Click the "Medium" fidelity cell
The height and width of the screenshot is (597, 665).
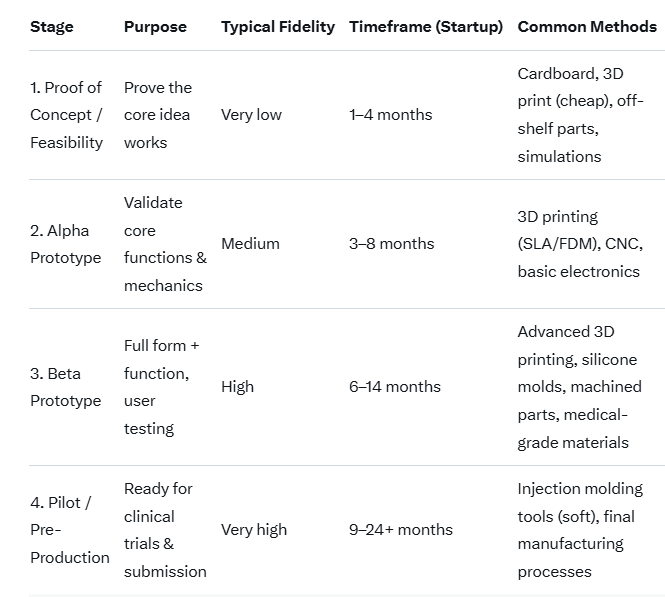pos(249,244)
